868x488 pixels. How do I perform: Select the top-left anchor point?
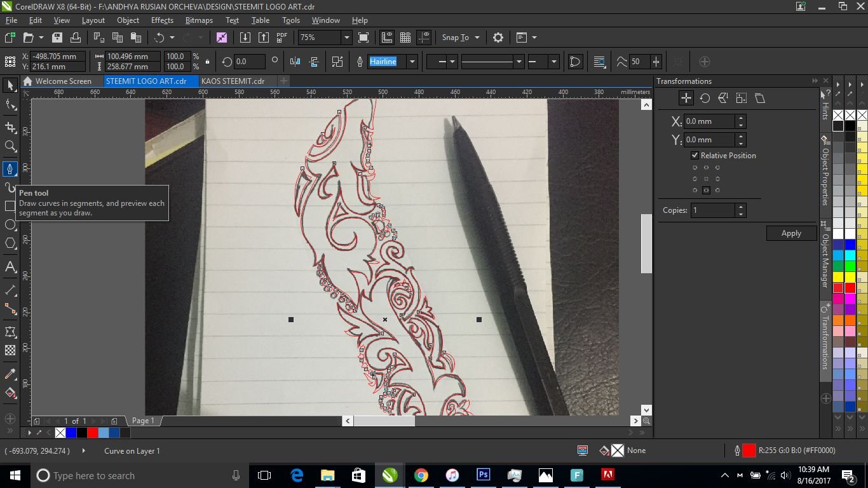click(695, 168)
